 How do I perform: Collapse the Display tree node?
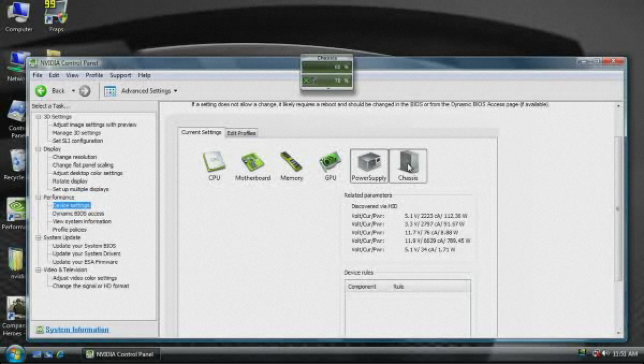click(38, 149)
